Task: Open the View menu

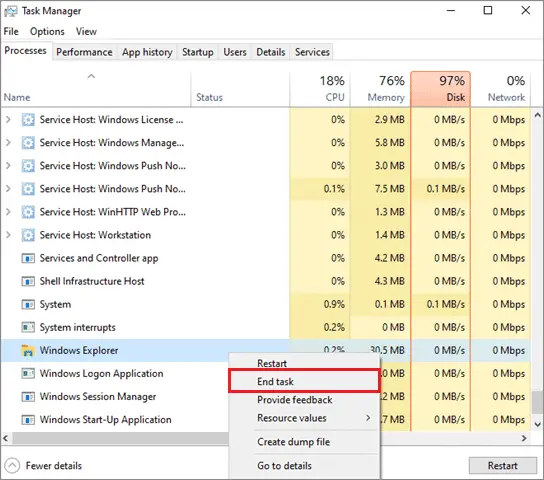Action: [x=86, y=32]
